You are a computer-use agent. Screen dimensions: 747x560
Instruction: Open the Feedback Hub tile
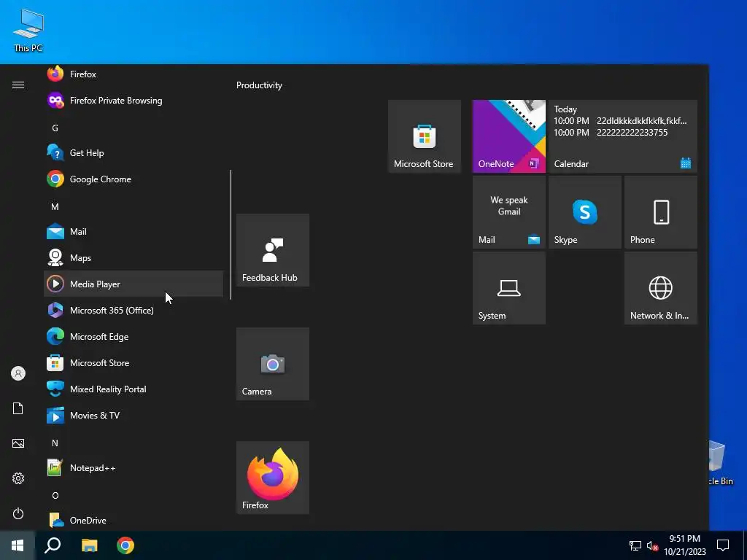(x=273, y=250)
